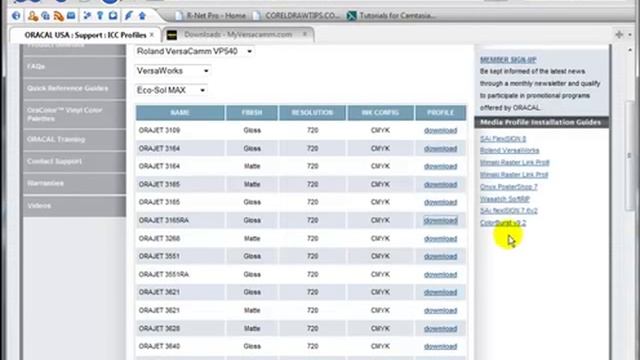Click the ORAJET 3109 name cell
The width and height of the screenshot is (640, 360).
[180, 131]
